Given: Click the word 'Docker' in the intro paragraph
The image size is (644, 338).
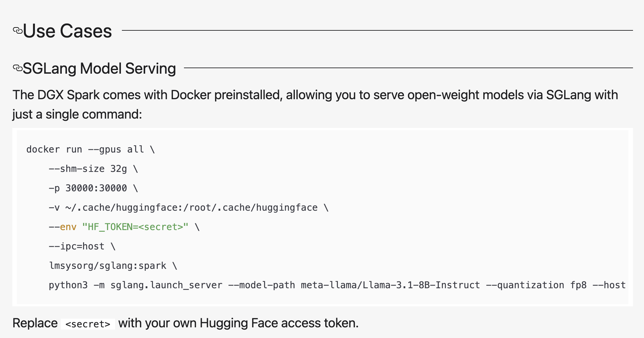Looking at the screenshot, I should point(191,95).
